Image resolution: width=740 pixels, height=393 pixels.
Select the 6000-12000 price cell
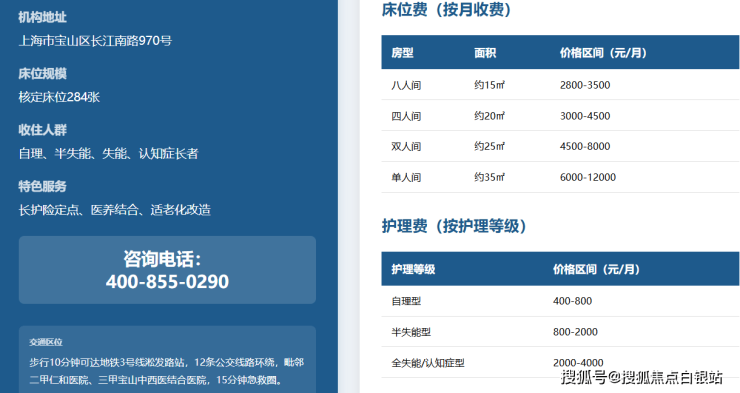click(x=588, y=177)
